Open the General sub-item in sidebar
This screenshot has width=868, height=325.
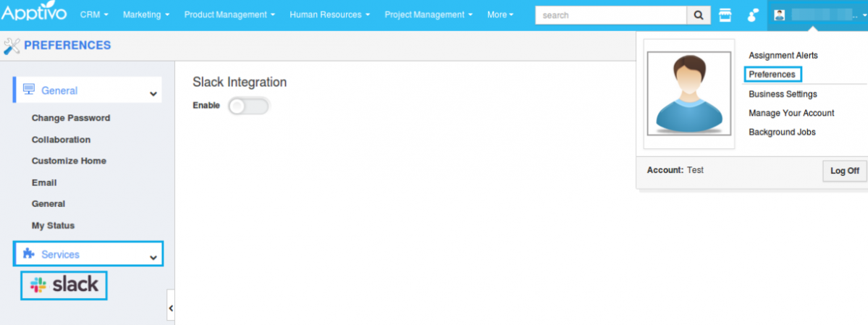[x=49, y=203]
